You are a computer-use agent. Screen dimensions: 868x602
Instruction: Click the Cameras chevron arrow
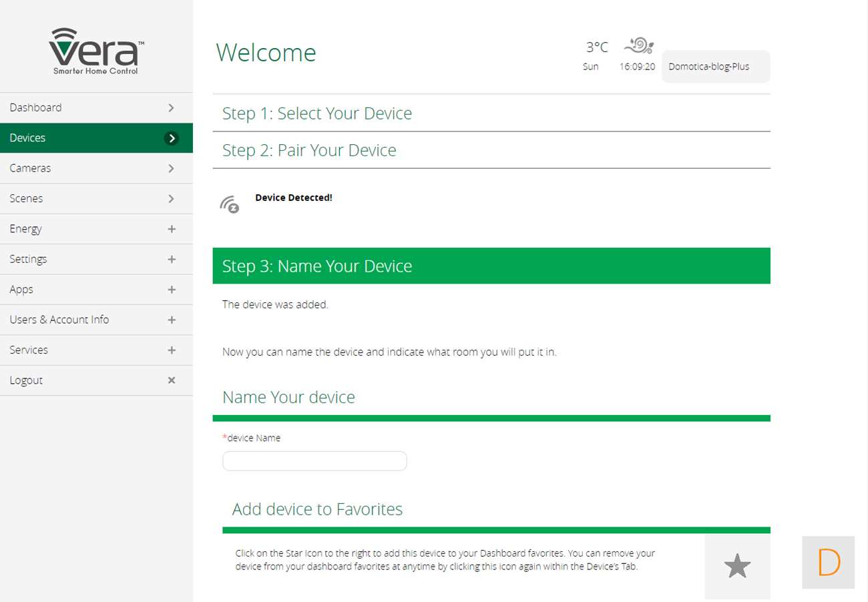coord(172,168)
